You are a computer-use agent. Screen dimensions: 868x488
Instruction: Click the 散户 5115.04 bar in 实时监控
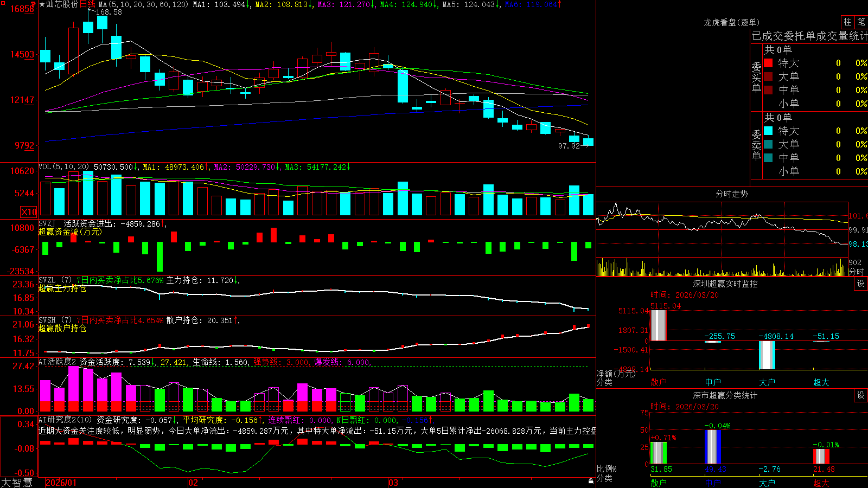coord(658,325)
